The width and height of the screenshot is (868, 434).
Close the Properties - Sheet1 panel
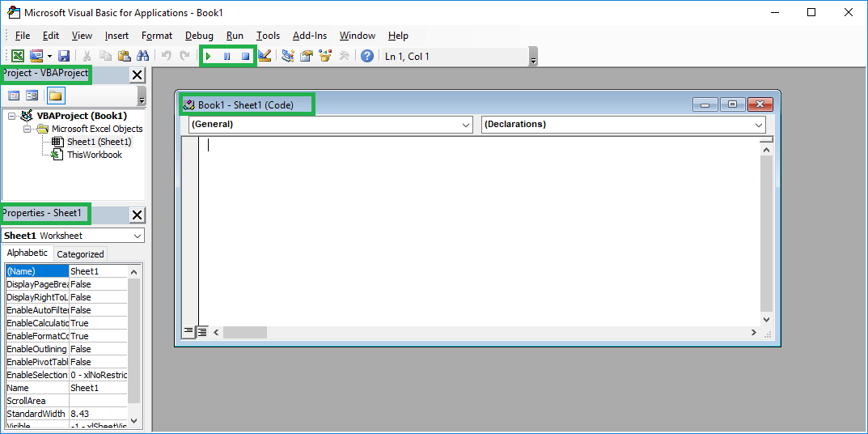click(x=137, y=215)
